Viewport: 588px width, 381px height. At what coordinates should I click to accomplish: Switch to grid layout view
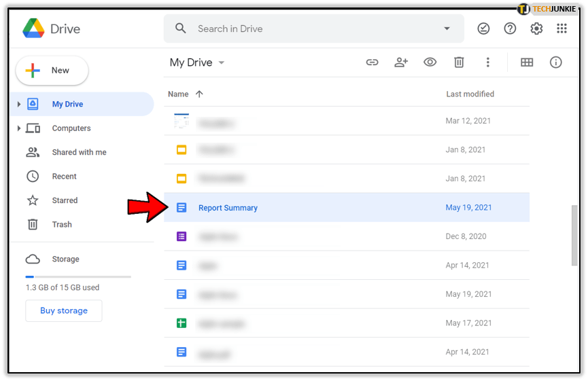pos(527,62)
